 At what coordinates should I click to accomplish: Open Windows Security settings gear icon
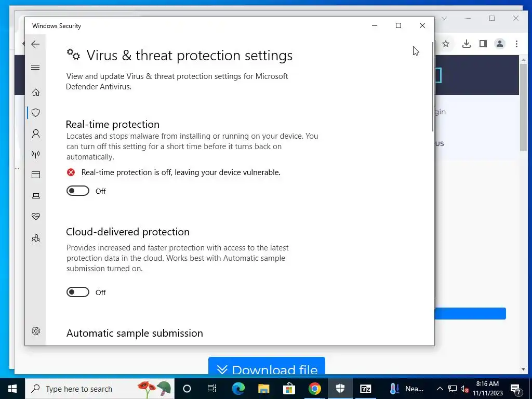pyautogui.click(x=36, y=331)
